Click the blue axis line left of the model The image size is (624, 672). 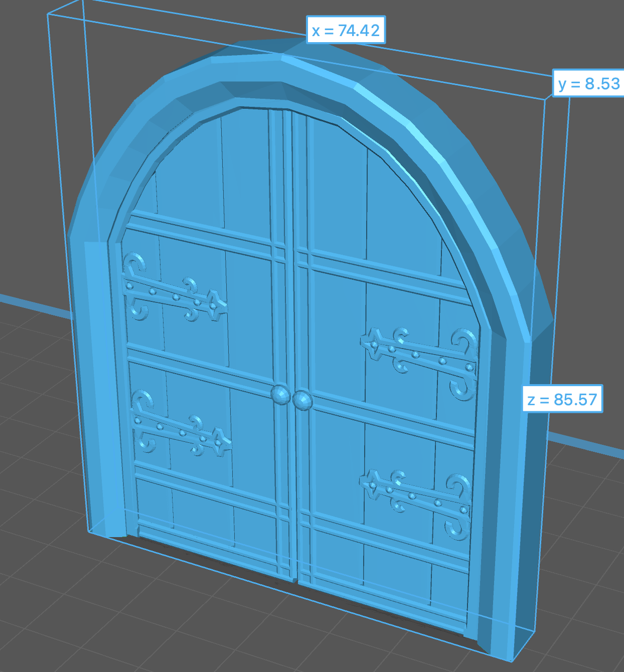pyautogui.click(x=30, y=305)
